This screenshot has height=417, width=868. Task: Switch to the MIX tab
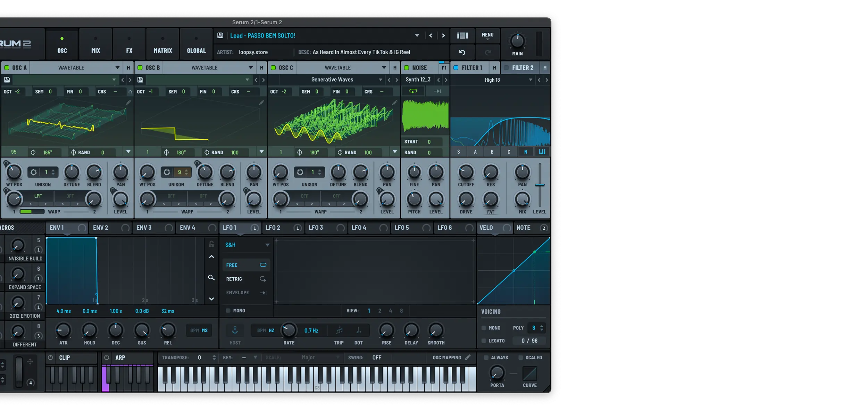coord(95,44)
